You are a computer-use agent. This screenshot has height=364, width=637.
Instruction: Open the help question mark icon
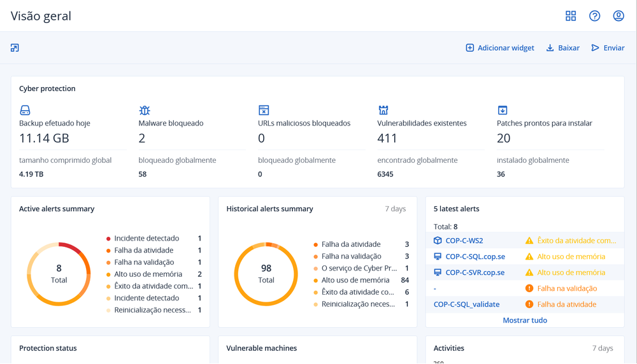pos(594,16)
